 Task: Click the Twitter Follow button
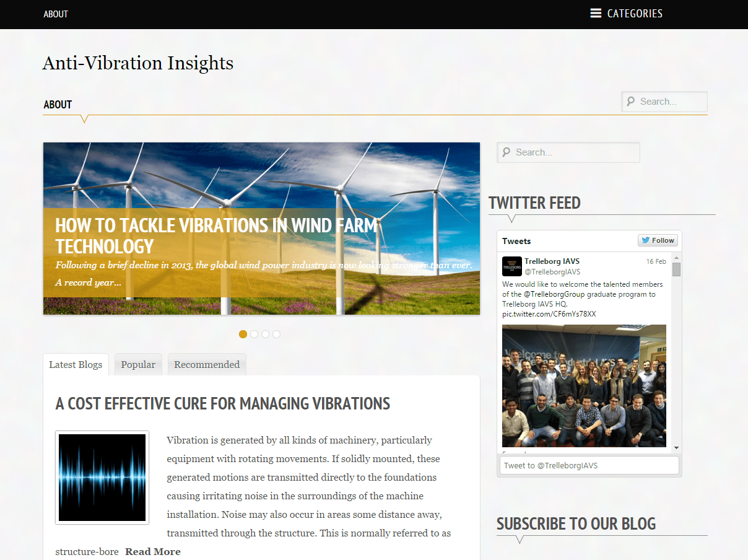(658, 240)
